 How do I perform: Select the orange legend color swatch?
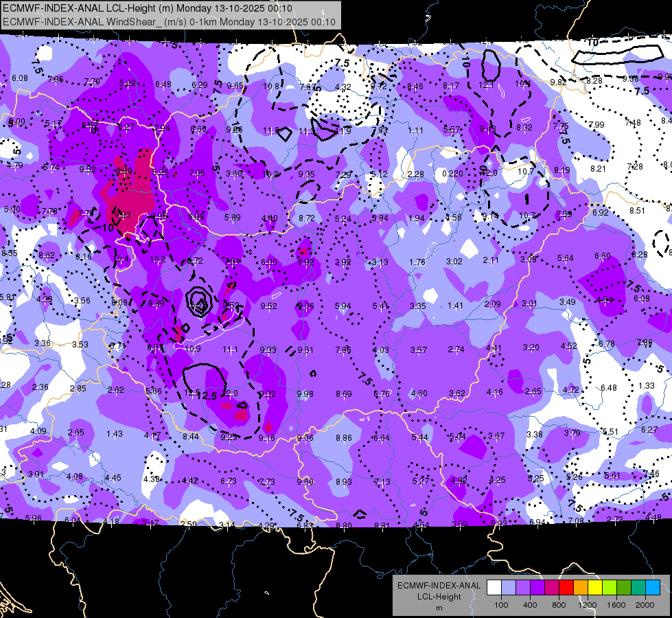(581, 588)
